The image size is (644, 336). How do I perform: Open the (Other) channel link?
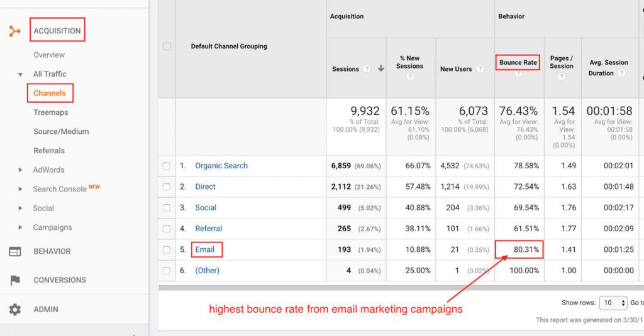click(208, 270)
